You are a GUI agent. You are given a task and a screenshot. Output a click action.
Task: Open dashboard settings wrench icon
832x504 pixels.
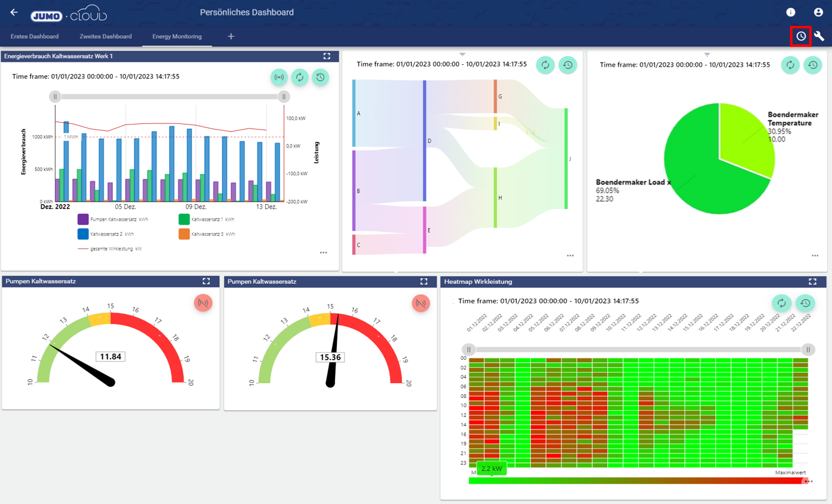click(x=819, y=36)
